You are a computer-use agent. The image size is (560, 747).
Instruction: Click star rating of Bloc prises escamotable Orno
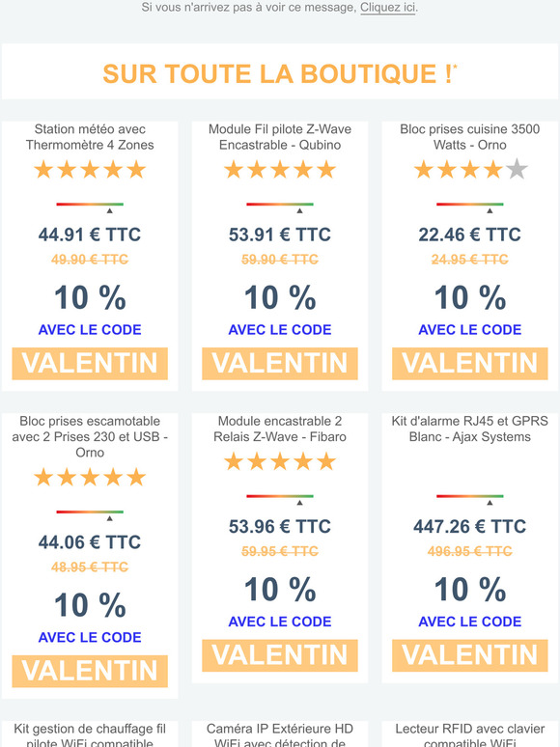pyautogui.click(x=90, y=478)
